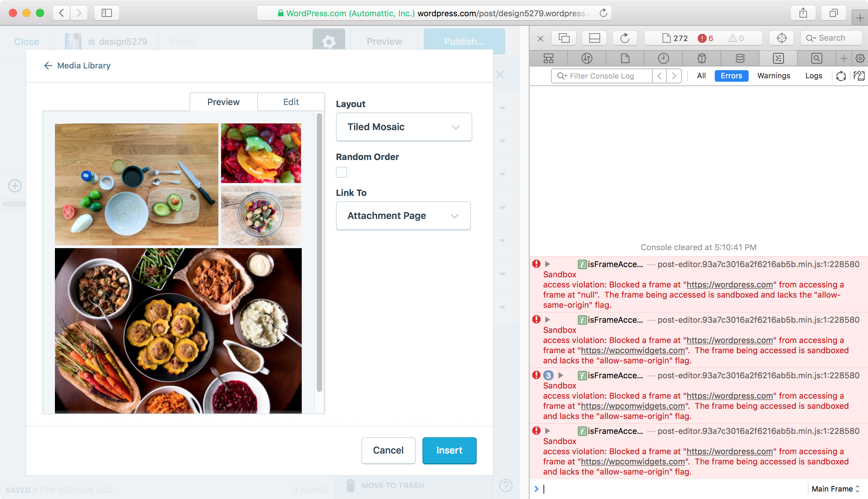Image resolution: width=868 pixels, height=499 pixels.
Task: Reload the page from the inspector toolbar
Action: (x=624, y=38)
